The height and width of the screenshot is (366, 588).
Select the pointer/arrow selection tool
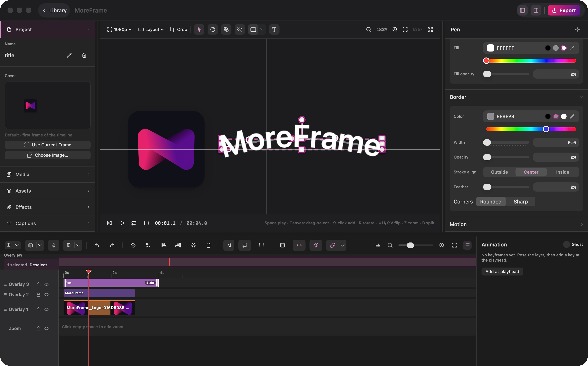tap(199, 29)
